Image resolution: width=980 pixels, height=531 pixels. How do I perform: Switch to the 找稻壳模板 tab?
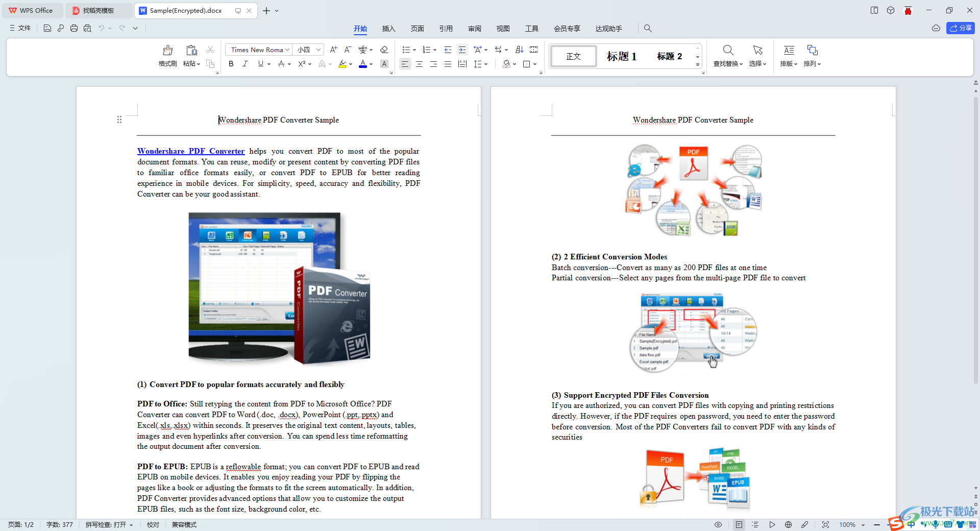pyautogui.click(x=99, y=10)
